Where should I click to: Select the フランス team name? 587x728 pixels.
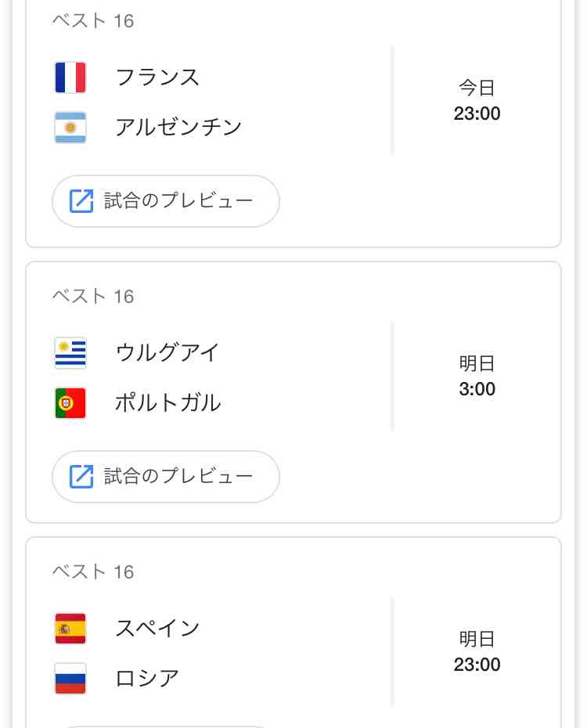point(157,77)
